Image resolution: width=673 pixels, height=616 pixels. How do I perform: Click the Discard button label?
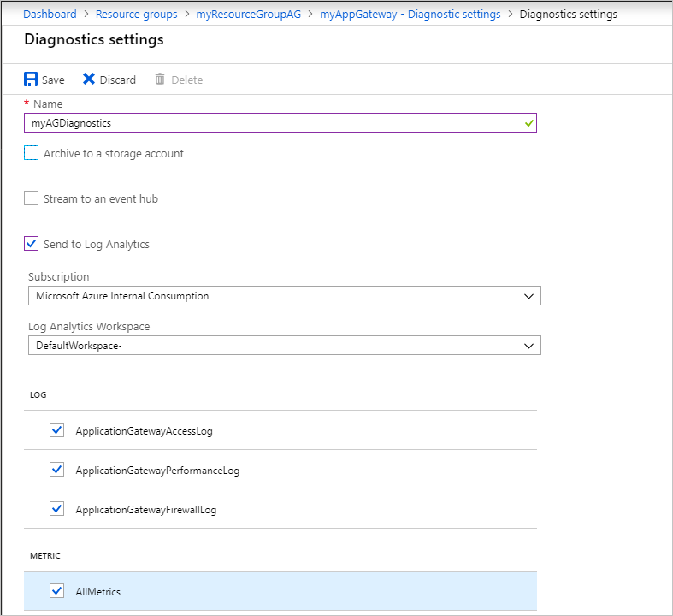click(118, 80)
